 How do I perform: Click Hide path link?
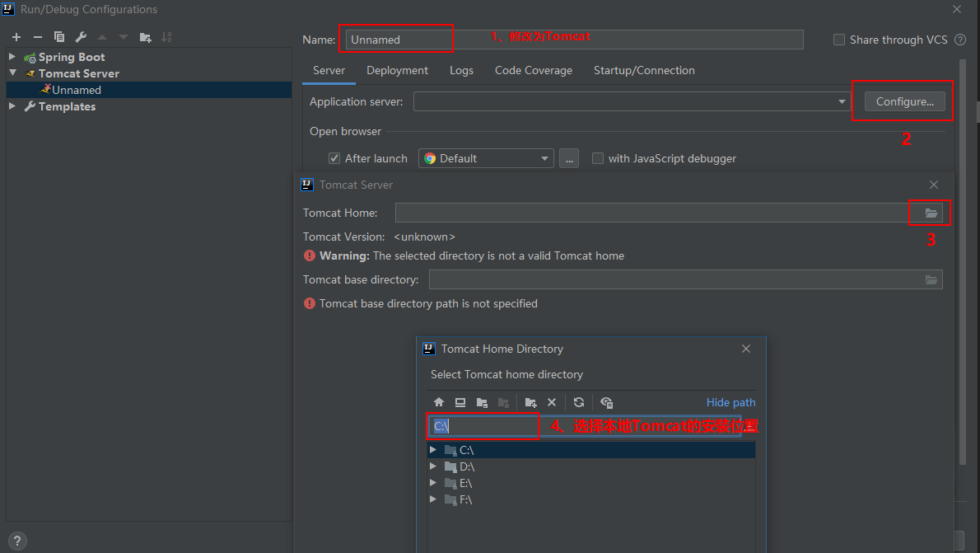(x=730, y=402)
